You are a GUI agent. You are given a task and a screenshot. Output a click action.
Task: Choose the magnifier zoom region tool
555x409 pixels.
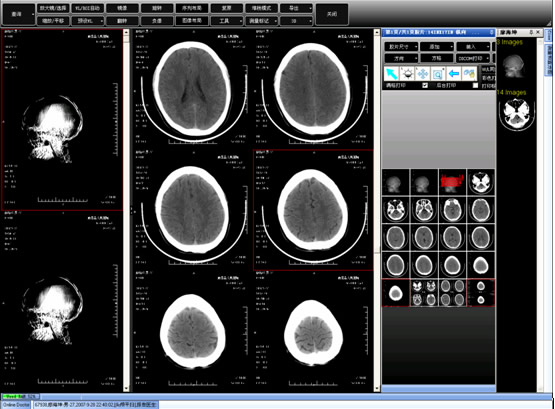pos(438,74)
